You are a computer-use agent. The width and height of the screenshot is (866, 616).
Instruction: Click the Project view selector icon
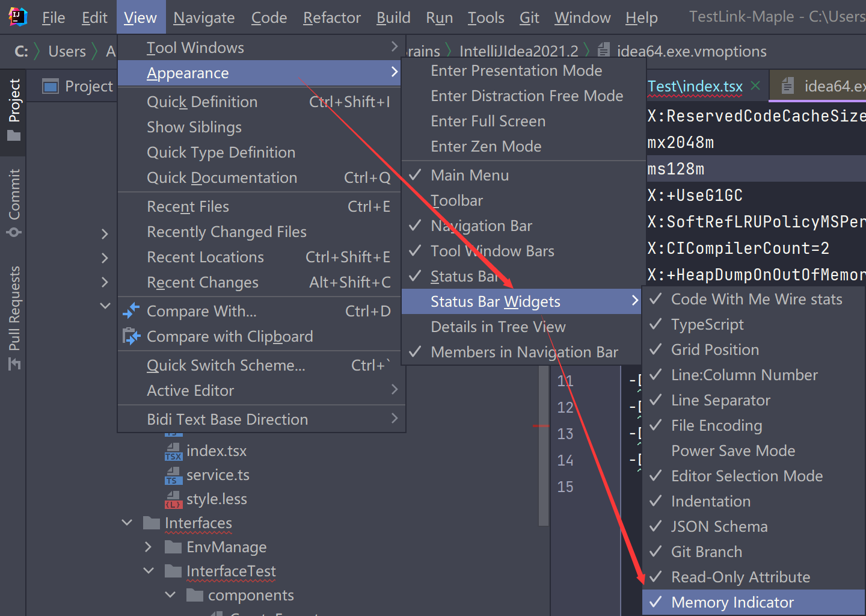coord(51,87)
